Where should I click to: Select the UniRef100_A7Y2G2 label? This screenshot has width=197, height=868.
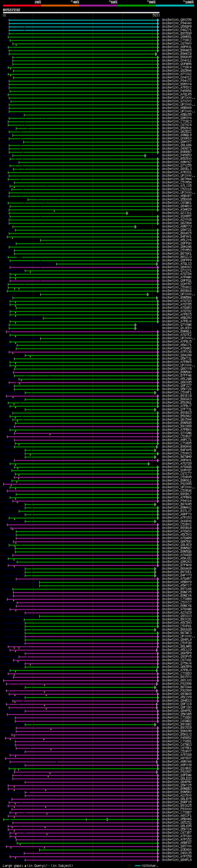point(176,74)
